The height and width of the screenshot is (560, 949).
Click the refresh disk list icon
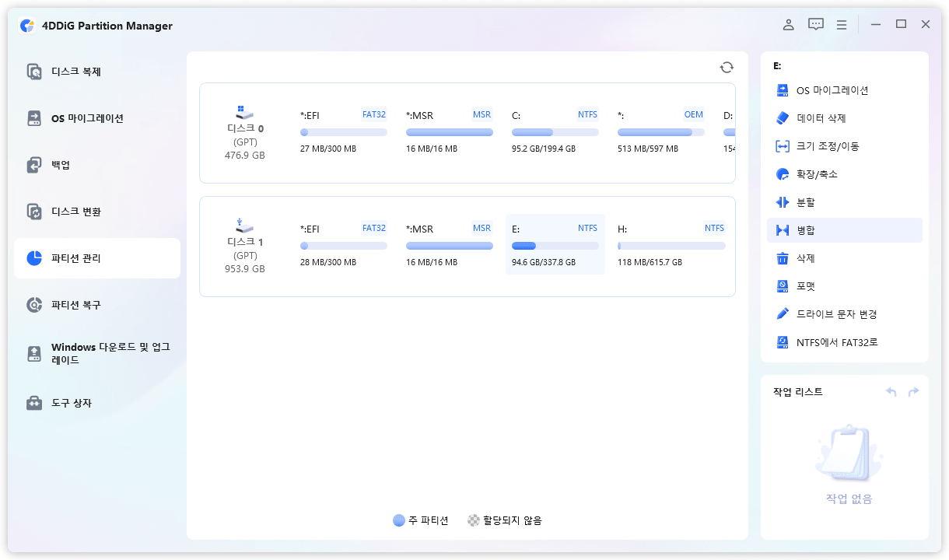[x=727, y=68]
